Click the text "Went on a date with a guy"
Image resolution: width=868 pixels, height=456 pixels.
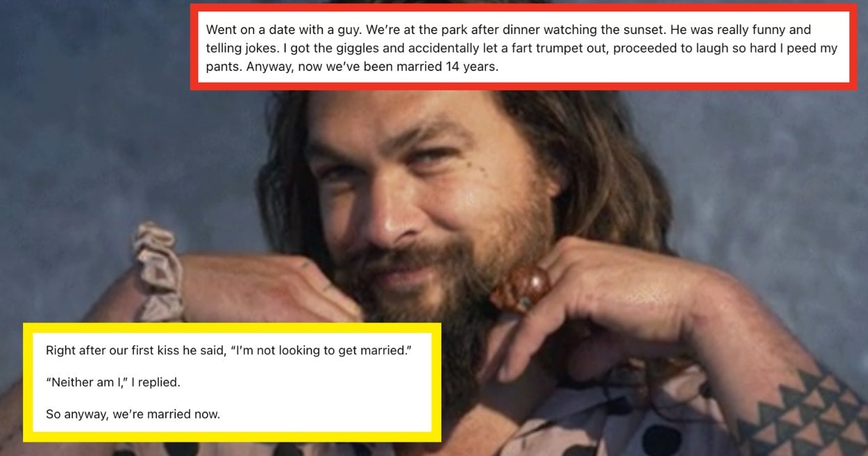coord(276,31)
